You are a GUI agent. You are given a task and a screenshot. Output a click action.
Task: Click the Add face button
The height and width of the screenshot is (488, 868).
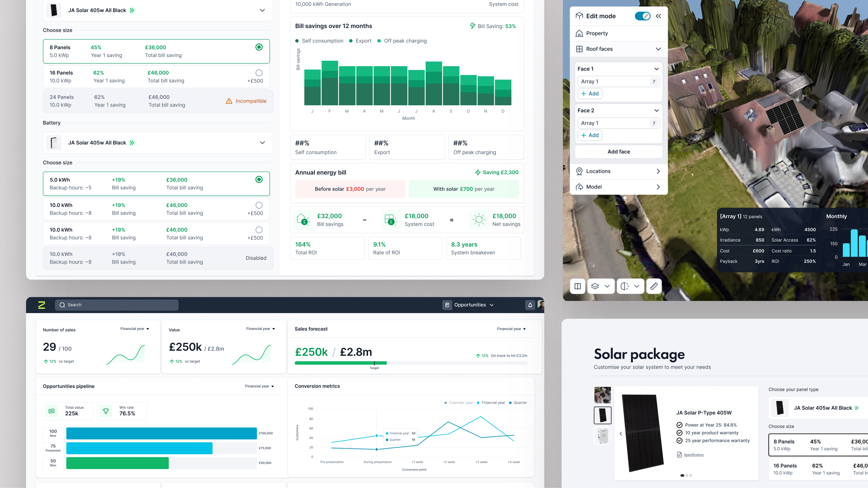pyautogui.click(x=619, y=151)
